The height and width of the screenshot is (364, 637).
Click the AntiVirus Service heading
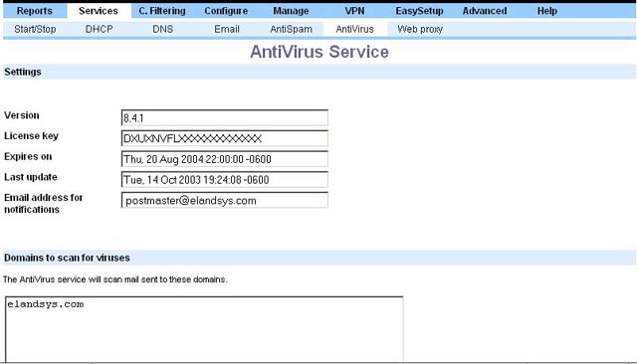pyautogui.click(x=319, y=52)
